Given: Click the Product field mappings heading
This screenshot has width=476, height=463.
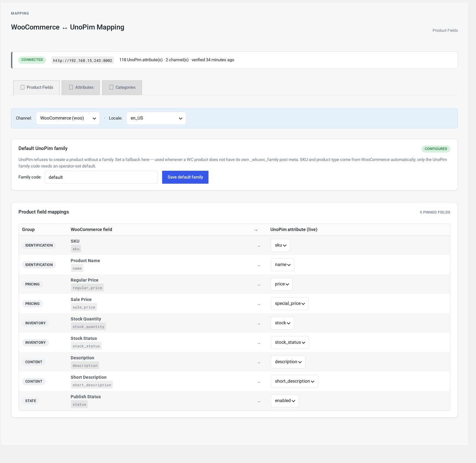Looking at the screenshot, I should tap(44, 212).
